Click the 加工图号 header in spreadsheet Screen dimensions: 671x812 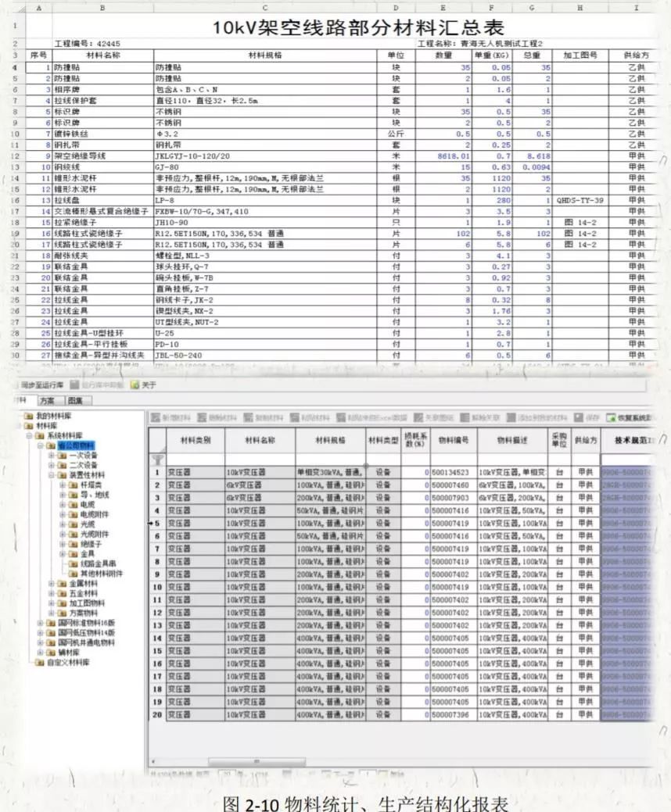pyautogui.click(x=579, y=55)
